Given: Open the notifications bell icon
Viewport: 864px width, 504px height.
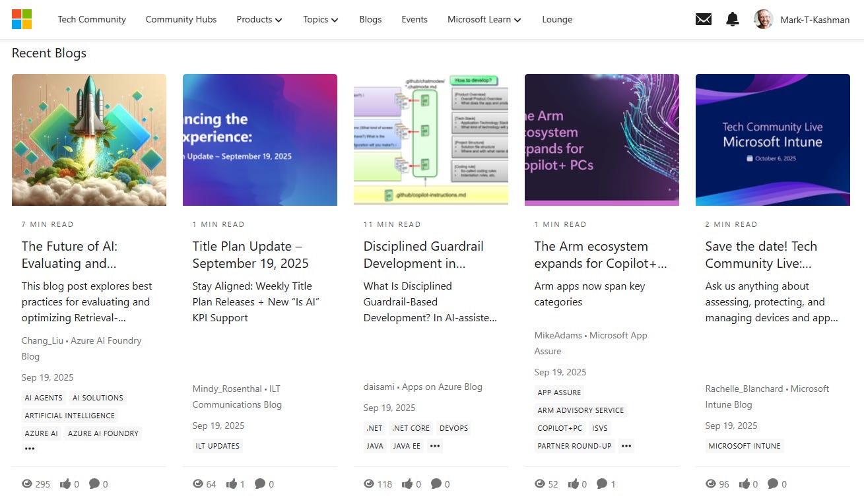Looking at the screenshot, I should [x=732, y=19].
